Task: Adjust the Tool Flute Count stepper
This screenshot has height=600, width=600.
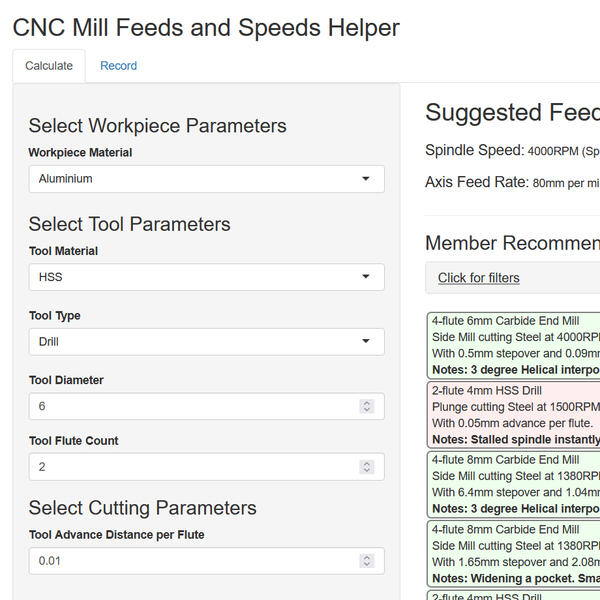Action: [x=367, y=467]
